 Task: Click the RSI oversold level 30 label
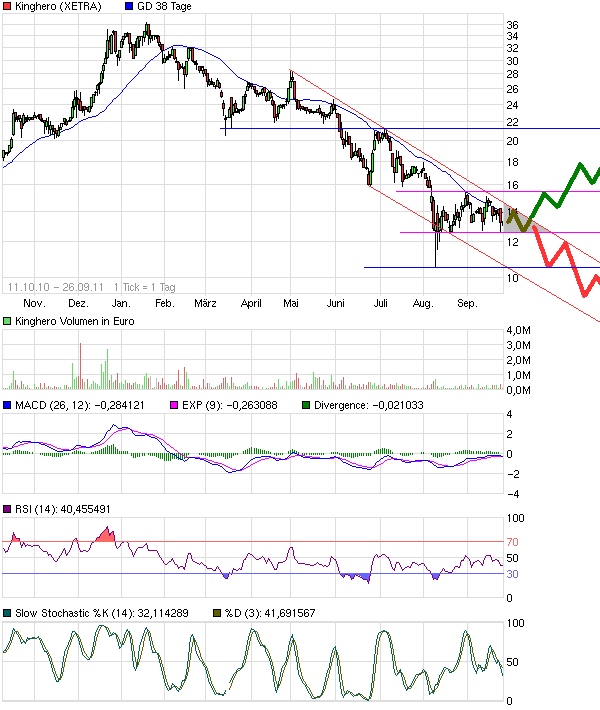[x=512, y=574]
